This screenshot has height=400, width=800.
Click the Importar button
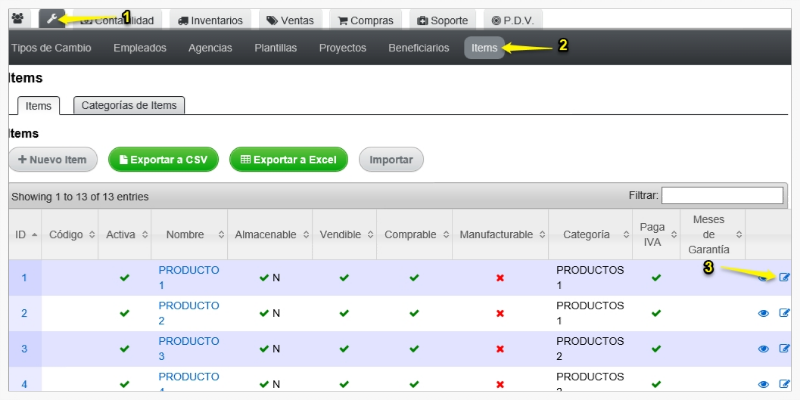(x=391, y=160)
